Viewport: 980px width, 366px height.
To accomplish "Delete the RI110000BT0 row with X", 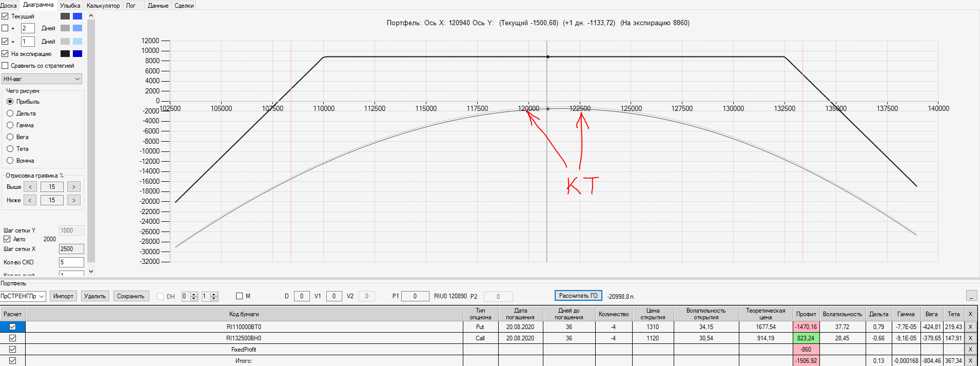I will tap(970, 327).
